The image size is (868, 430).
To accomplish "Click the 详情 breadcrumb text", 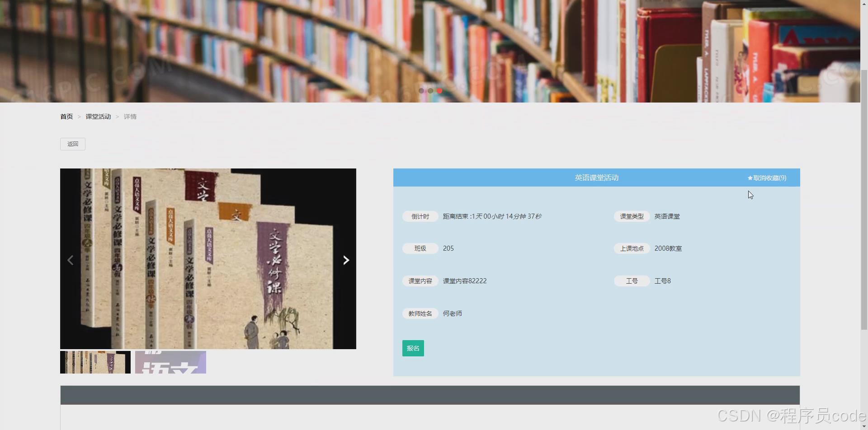I will (x=130, y=117).
